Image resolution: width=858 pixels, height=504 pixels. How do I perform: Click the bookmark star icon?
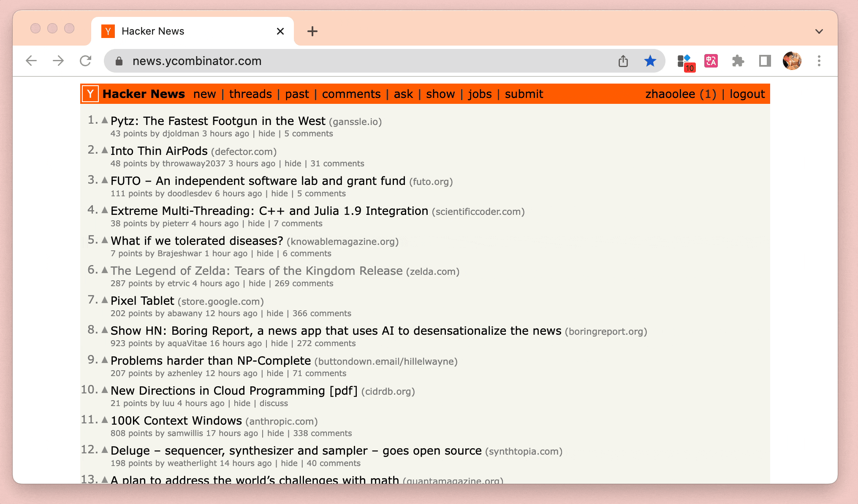tap(650, 61)
